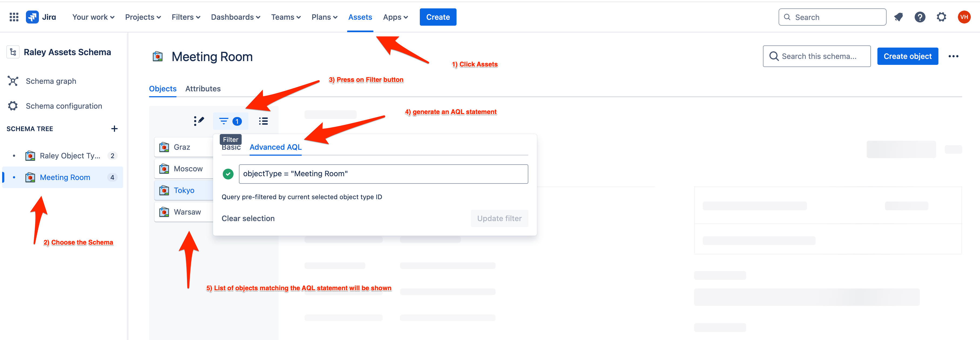Click the Create object button

907,56
